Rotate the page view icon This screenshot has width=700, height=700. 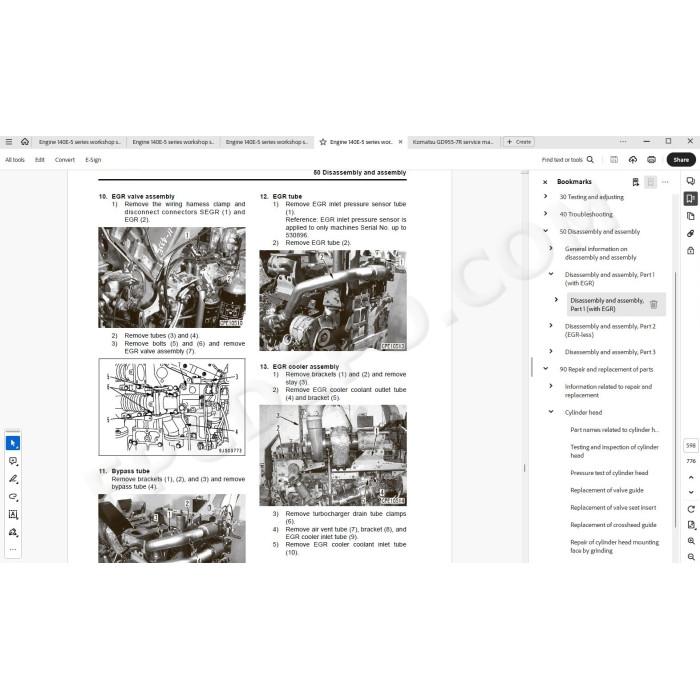pos(691,509)
